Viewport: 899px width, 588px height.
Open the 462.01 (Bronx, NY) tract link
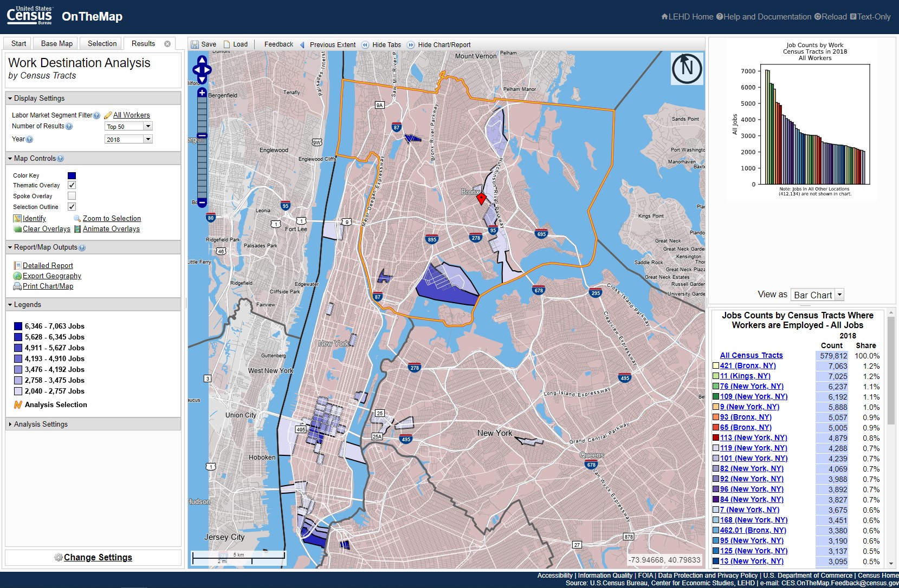click(753, 530)
